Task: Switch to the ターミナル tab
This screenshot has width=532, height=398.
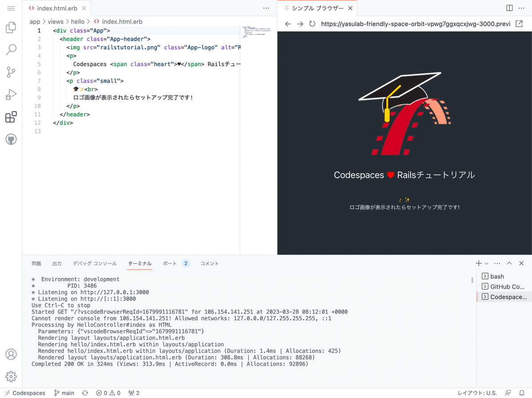Action: [x=140, y=263]
